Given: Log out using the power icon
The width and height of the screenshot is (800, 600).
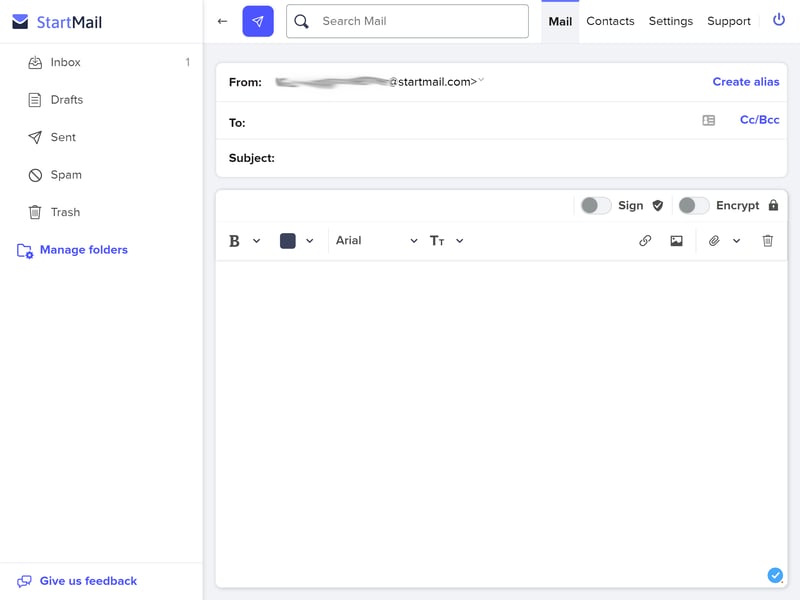Looking at the screenshot, I should (779, 20).
